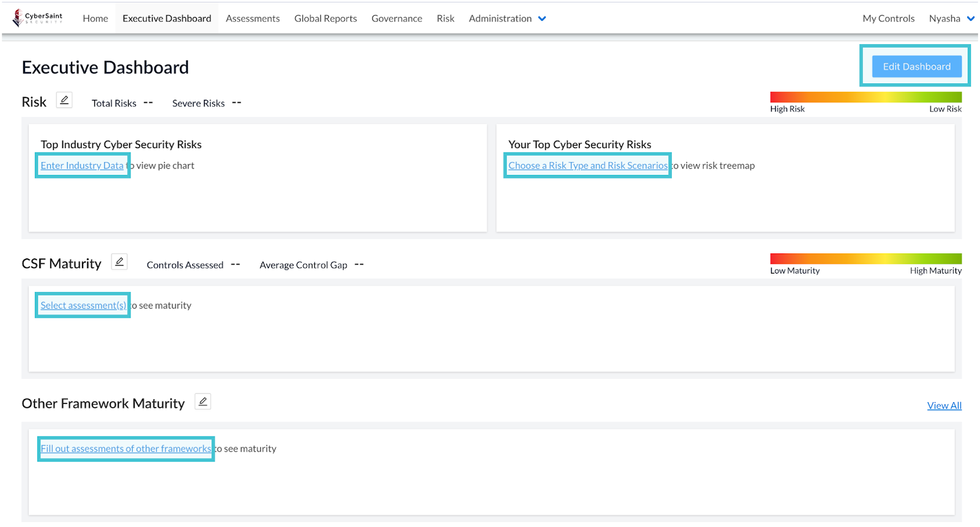Click the CSF Maturity gradient legend bar
The width and height of the screenshot is (980, 527).
[x=866, y=258]
